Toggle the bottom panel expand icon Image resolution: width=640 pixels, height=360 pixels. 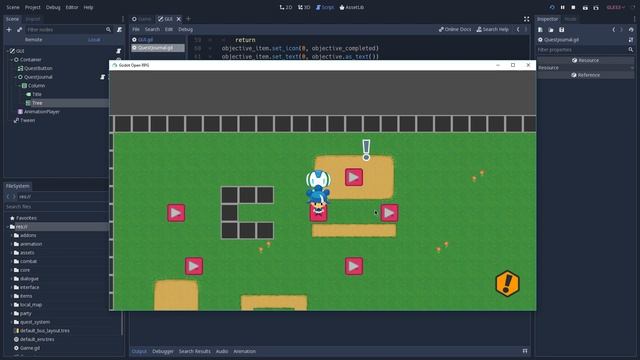click(525, 351)
